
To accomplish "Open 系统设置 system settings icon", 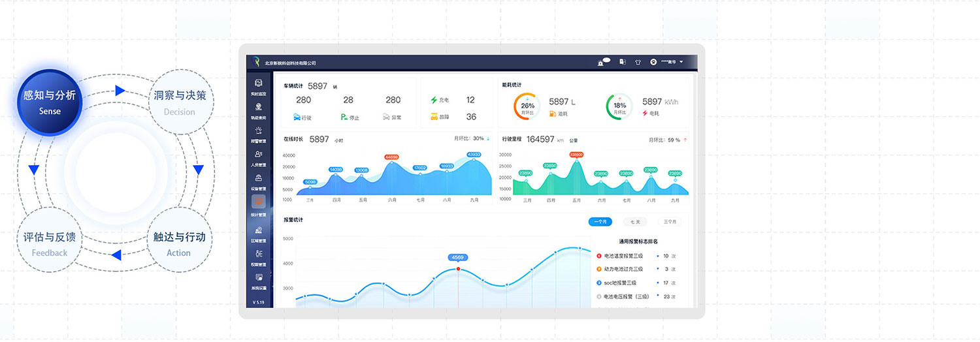I will (x=259, y=279).
